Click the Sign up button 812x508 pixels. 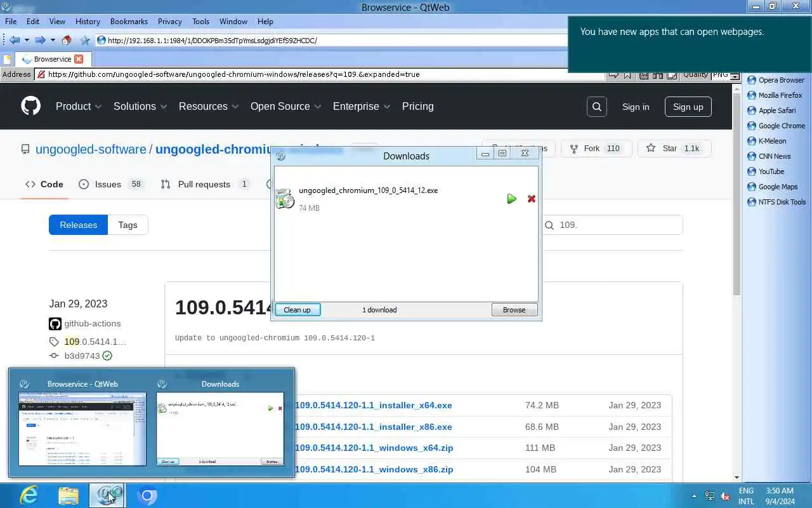pyautogui.click(x=688, y=107)
